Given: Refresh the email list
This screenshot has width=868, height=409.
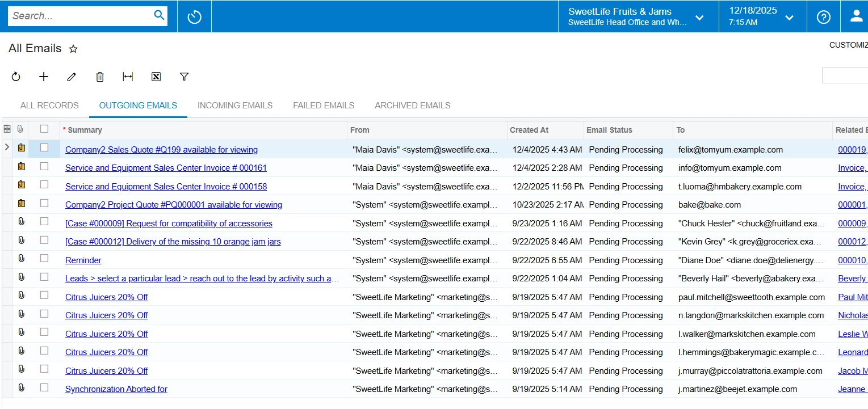Looking at the screenshot, I should 16,77.
